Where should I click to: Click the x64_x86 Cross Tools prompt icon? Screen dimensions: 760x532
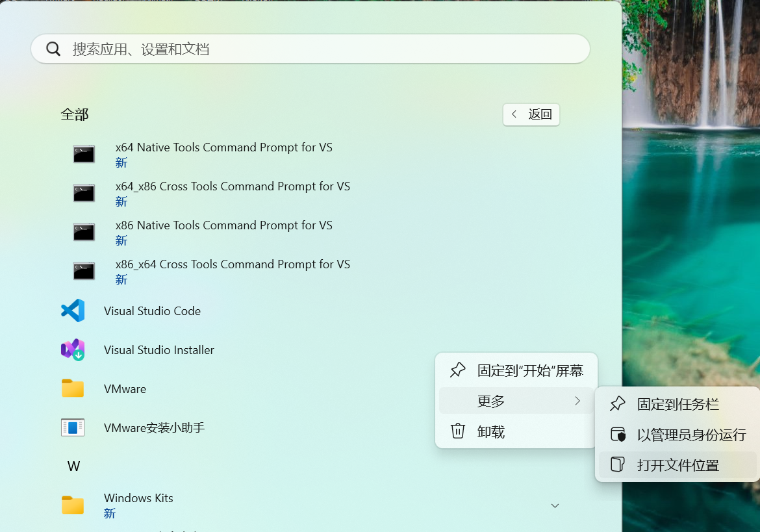(84, 193)
